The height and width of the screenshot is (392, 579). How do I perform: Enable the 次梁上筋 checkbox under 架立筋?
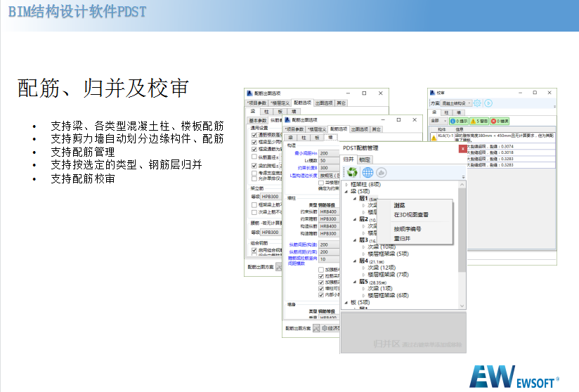254,212
